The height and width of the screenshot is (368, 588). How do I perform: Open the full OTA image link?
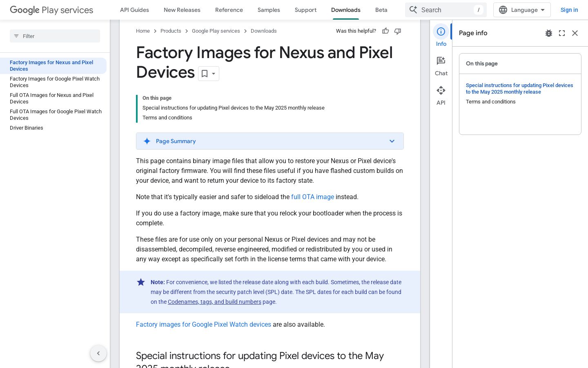pyautogui.click(x=312, y=197)
